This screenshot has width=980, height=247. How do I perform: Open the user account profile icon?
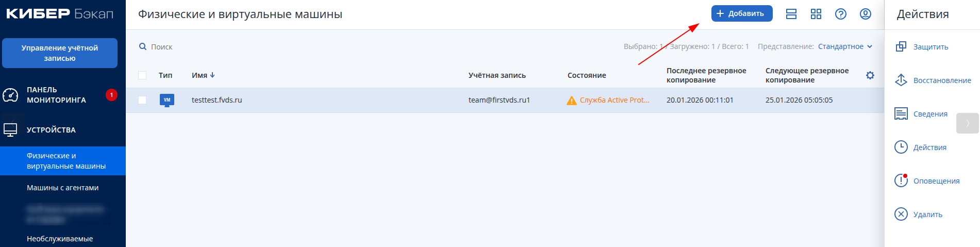[x=865, y=14]
